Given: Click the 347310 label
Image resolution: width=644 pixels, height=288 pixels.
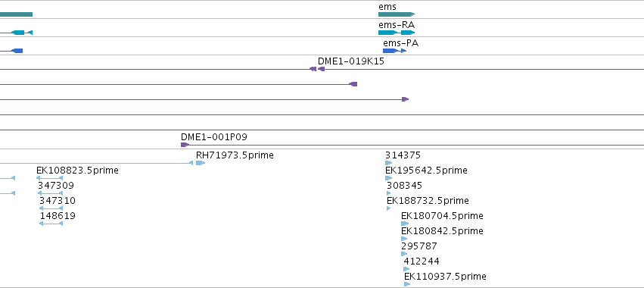Looking at the screenshot, I should pyautogui.click(x=58, y=201).
